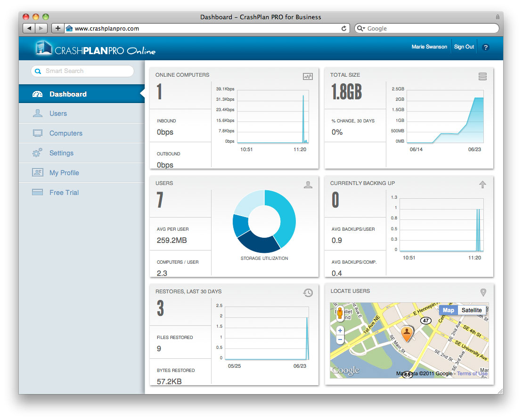522x420 pixels.
Task: Click the 57.2KB bytes restored value
Action: 169,381
